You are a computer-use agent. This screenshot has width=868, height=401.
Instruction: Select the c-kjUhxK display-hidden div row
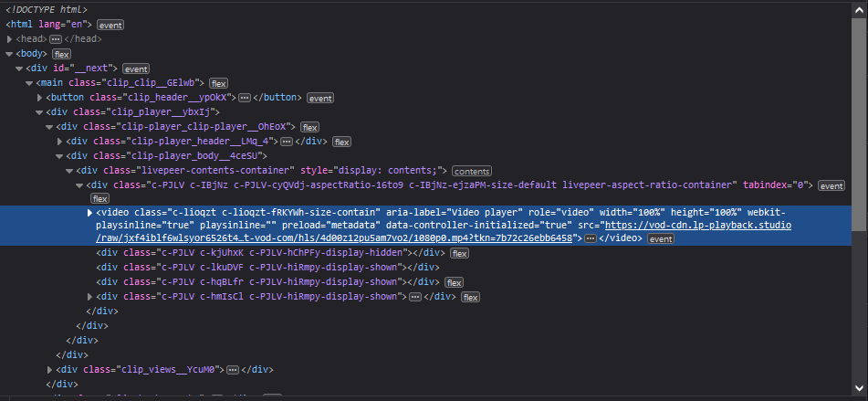(x=271, y=252)
